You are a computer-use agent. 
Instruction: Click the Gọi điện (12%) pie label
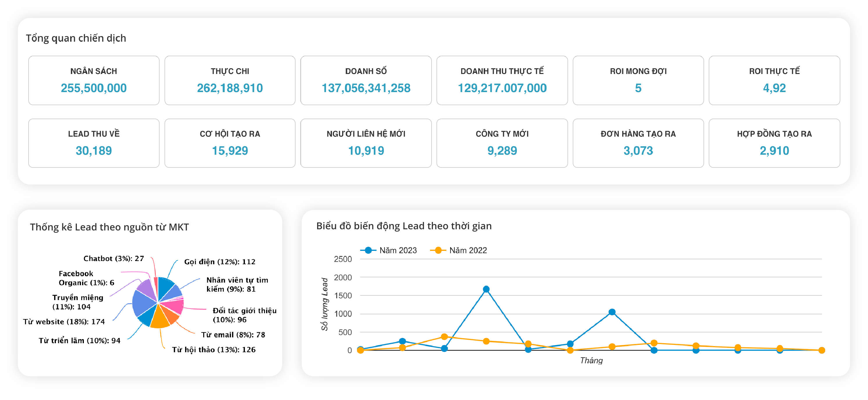(220, 262)
